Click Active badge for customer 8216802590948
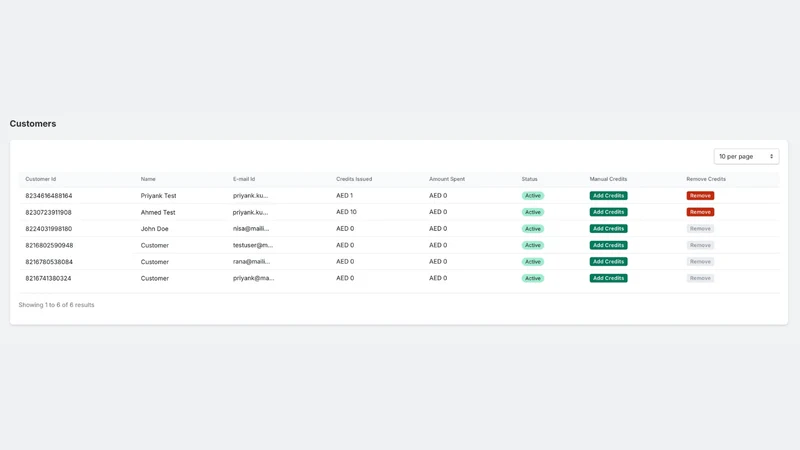 point(533,245)
